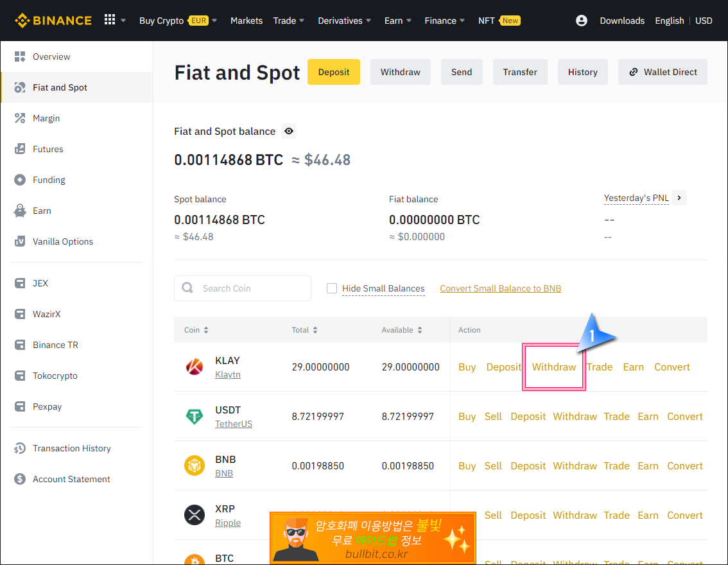Screen dimensions: 728x565
Task: Change currency from USD
Action: pyautogui.click(x=704, y=21)
